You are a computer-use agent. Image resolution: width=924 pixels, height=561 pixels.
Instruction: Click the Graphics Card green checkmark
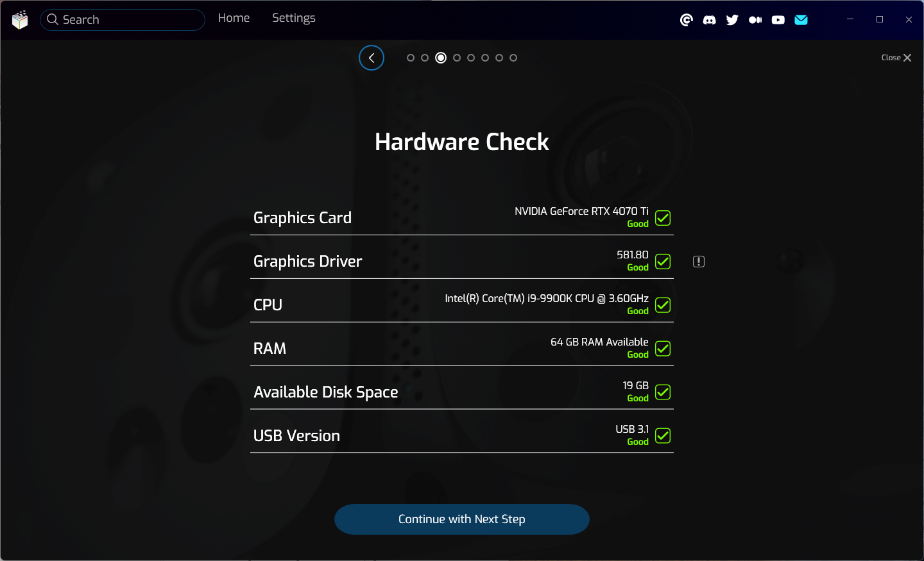[x=663, y=218]
